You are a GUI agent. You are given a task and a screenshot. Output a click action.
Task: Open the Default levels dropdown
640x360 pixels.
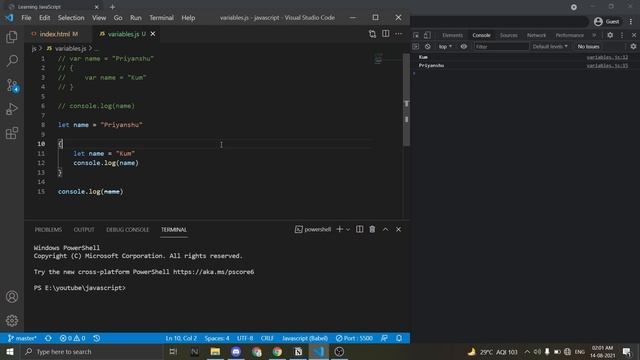(550, 47)
